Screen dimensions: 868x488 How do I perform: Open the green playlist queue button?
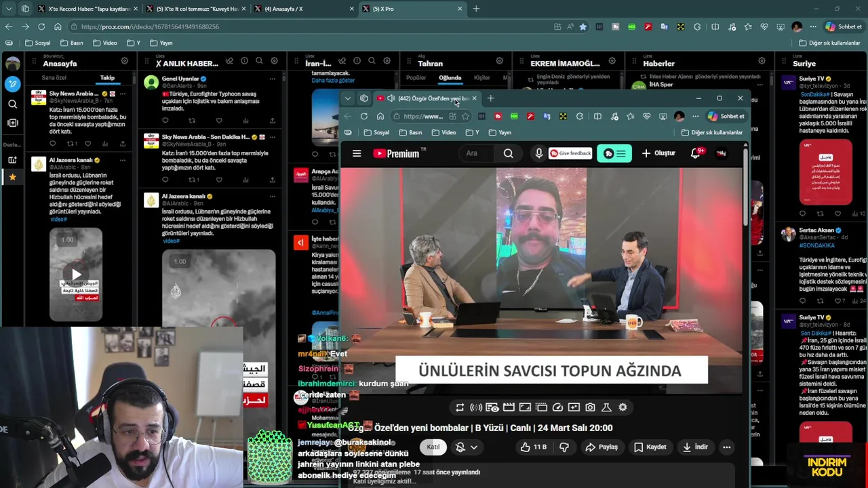614,154
